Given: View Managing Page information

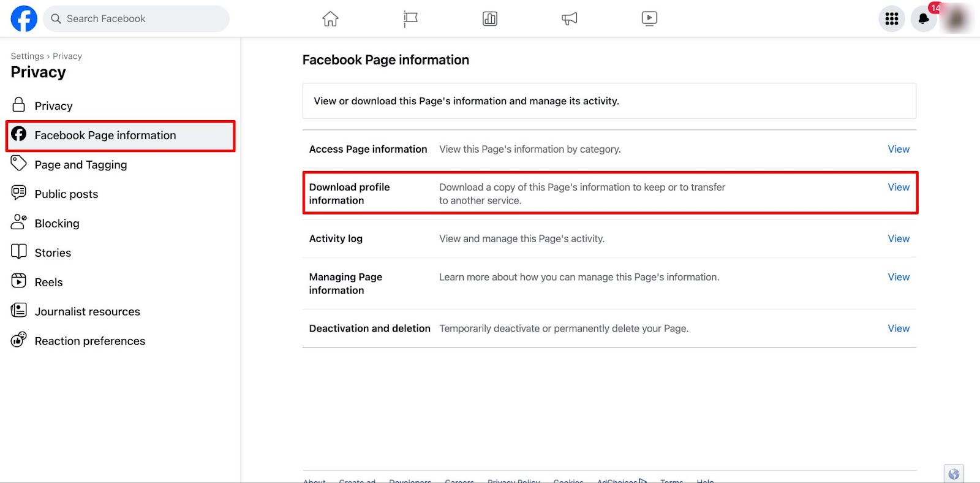Looking at the screenshot, I should (x=899, y=277).
